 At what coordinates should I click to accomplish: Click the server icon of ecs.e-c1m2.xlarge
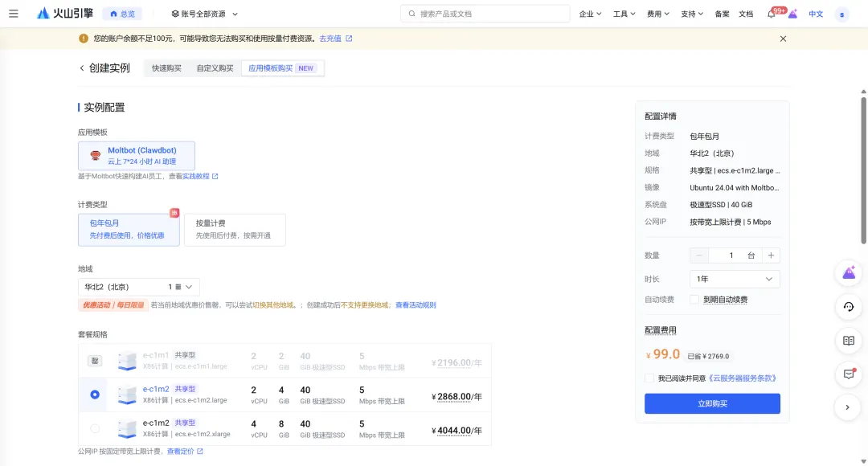click(x=127, y=428)
